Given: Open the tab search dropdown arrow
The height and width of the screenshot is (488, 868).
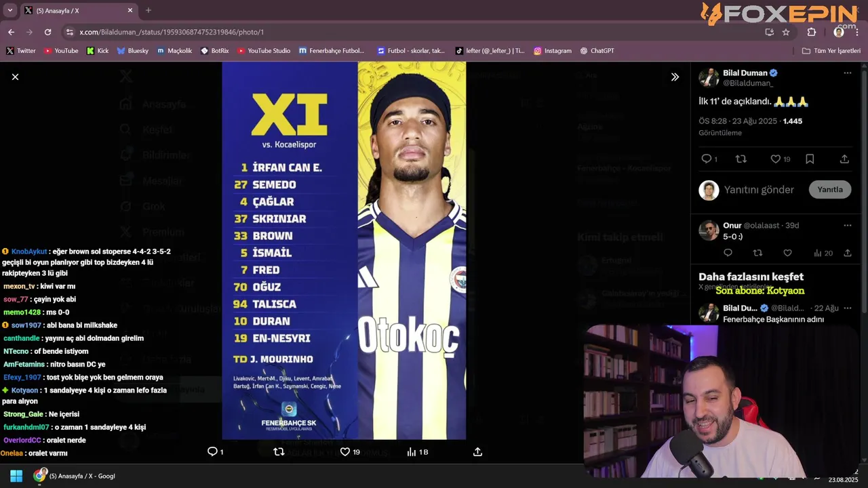Looking at the screenshot, I should coord(9,10).
